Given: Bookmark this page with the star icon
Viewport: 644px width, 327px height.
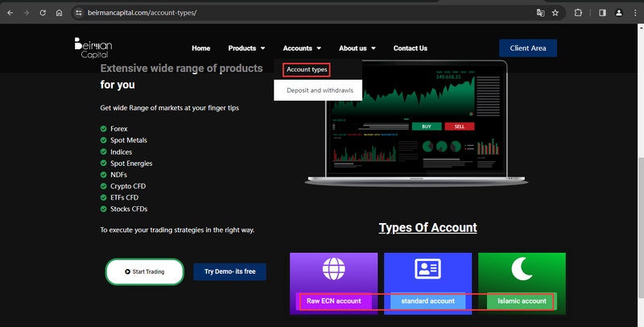Looking at the screenshot, I should 555,13.
